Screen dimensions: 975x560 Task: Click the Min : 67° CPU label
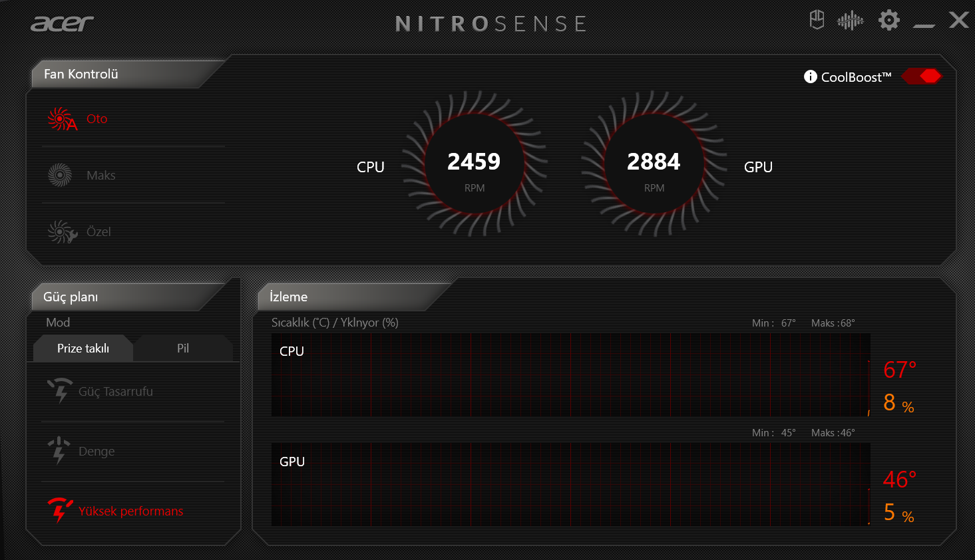[774, 323]
